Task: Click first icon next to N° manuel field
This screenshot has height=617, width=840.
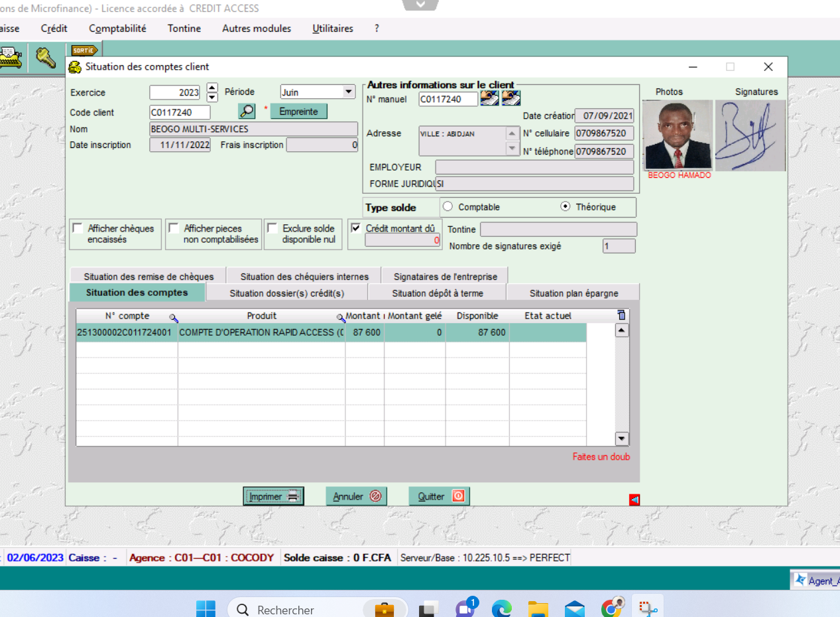Action: (489, 99)
